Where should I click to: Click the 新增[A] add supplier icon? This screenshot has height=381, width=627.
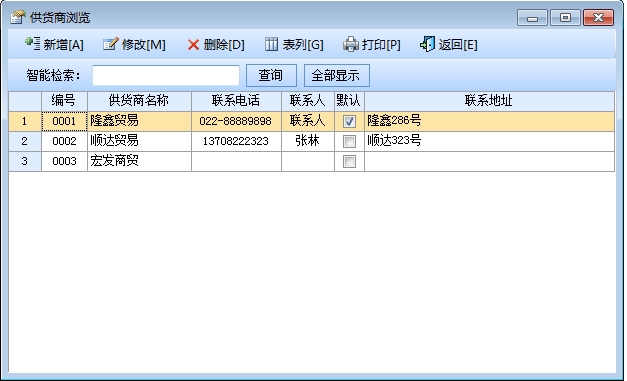(32, 44)
